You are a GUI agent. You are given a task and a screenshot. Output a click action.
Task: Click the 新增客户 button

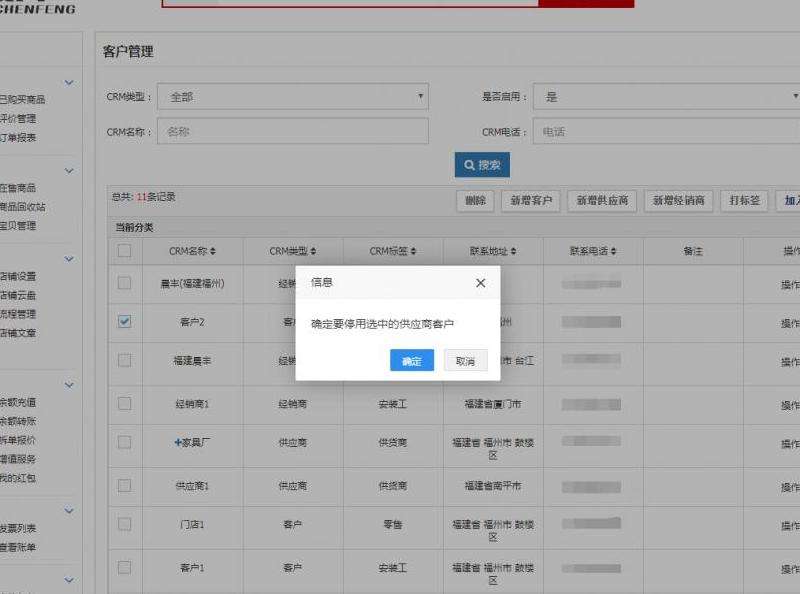[x=531, y=201]
